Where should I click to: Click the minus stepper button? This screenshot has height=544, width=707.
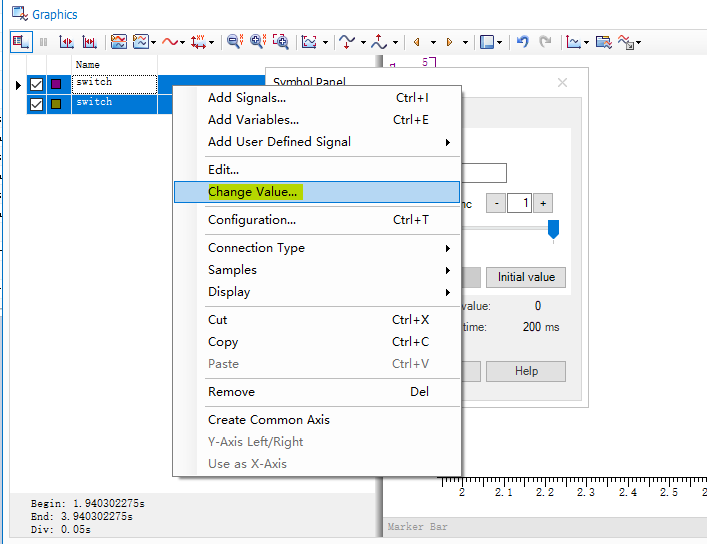(x=496, y=203)
